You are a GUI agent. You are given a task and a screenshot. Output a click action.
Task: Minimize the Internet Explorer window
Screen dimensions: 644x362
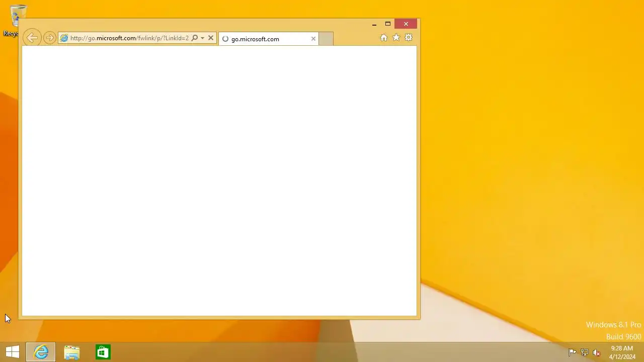(374, 24)
